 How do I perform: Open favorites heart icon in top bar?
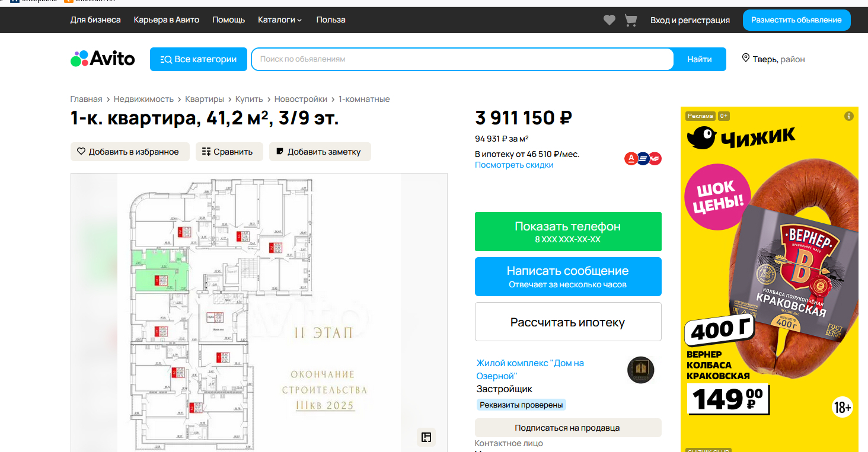click(609, 20)
